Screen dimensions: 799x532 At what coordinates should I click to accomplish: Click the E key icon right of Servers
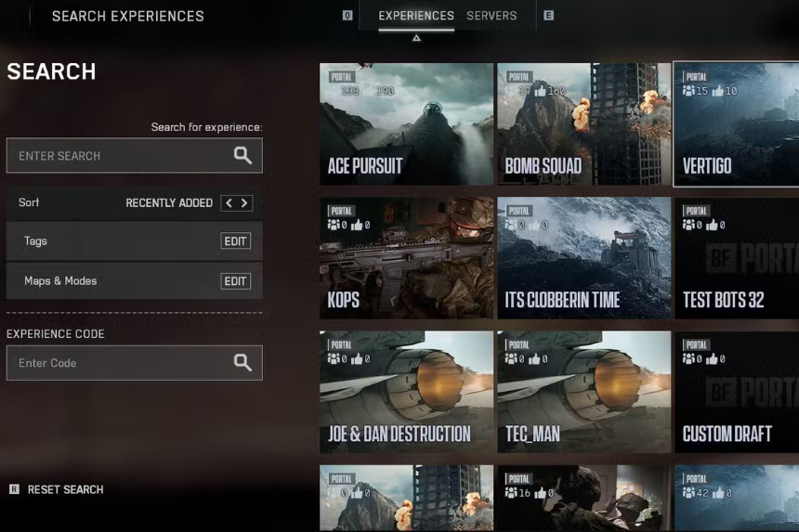pyautogui.click(x=548, y=16)
